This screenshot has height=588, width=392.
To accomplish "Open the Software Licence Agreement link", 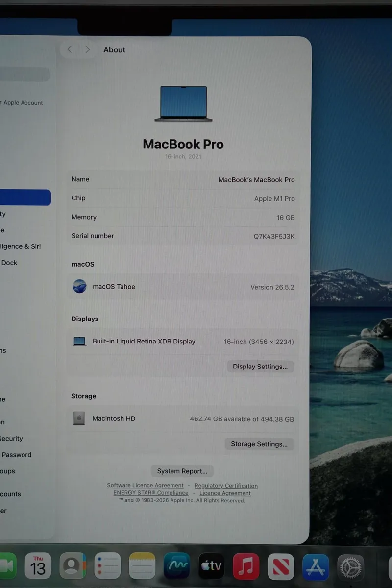I will [x=145, y=485].
